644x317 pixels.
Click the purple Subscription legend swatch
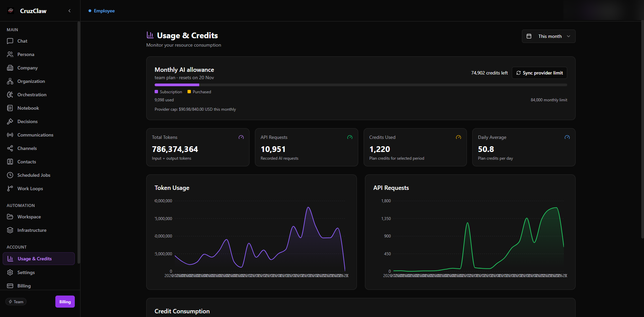[x=156, y=92]
